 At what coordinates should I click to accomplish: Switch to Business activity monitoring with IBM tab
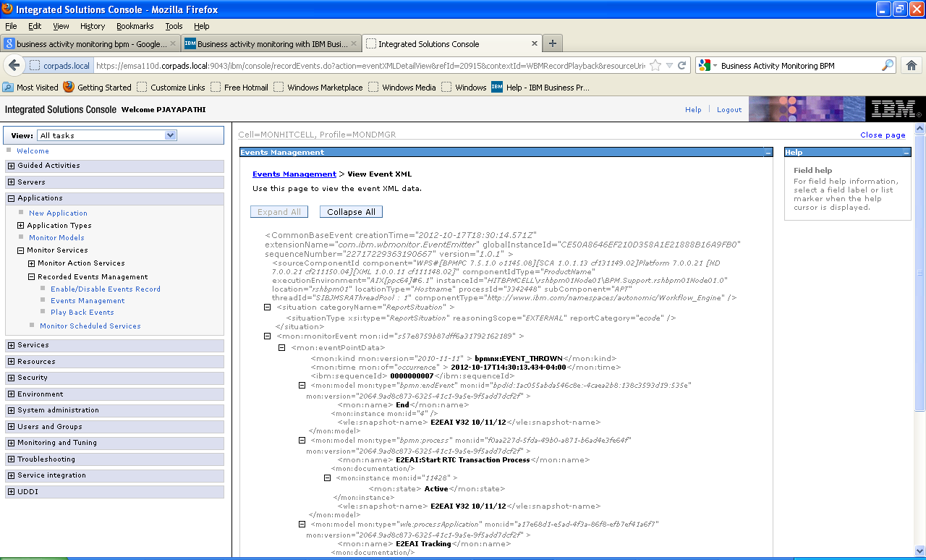(270, 43)
